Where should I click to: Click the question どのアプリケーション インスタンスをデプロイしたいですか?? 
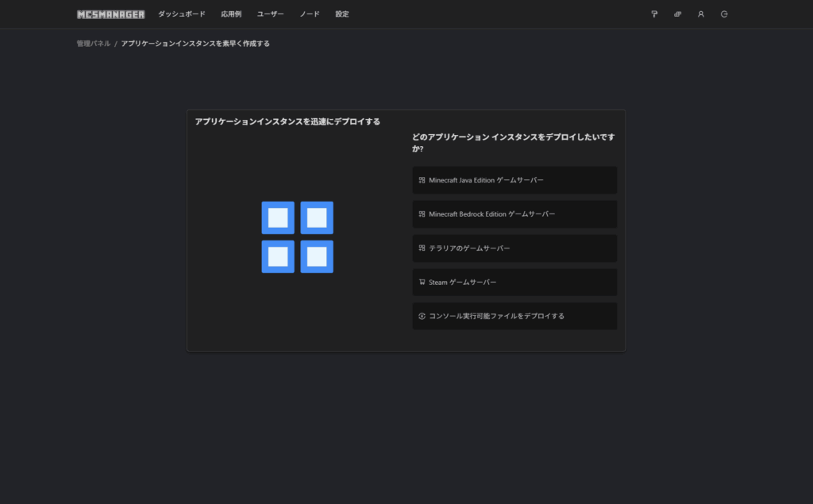[514, 143]
